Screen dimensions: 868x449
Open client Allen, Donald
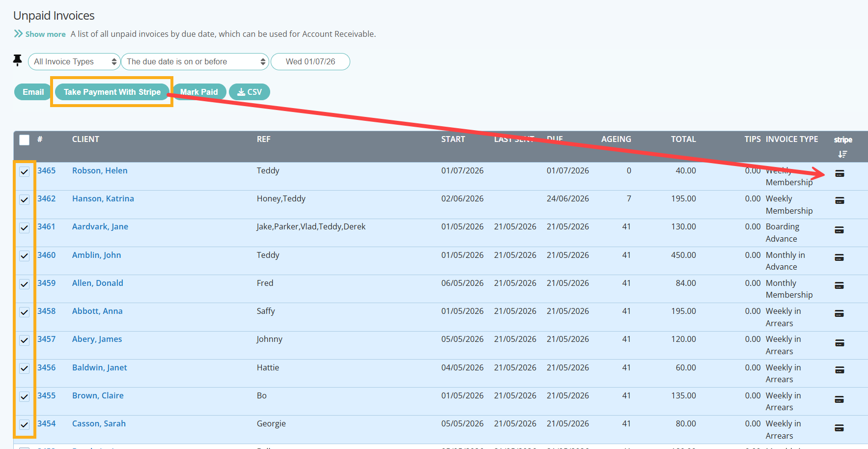click(98, 283)
